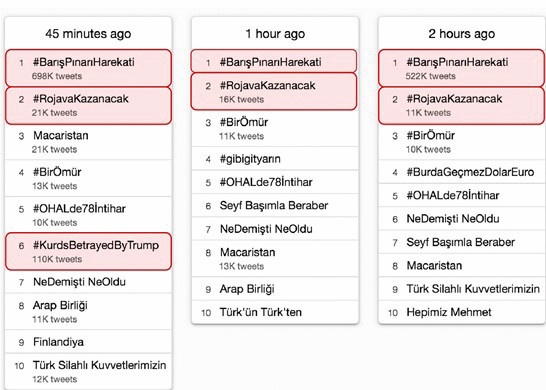Select Türk Silahlı Kuvvetlerimizin with 12K tweets

pos(88,372)
